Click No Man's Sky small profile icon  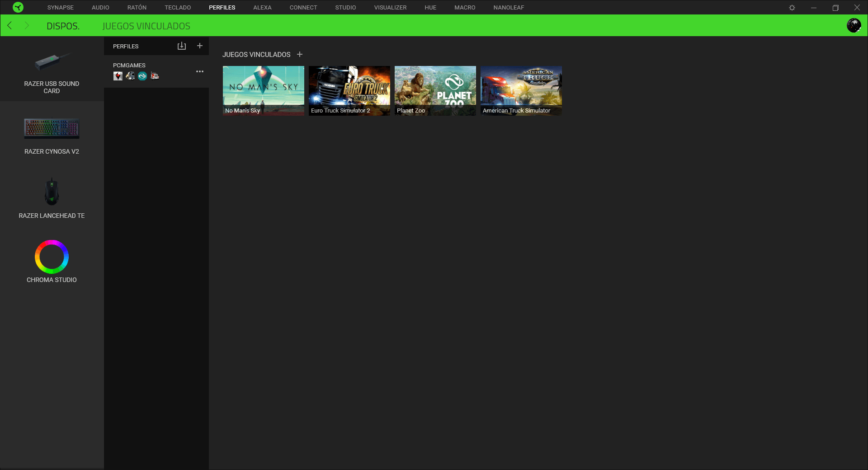118,76
